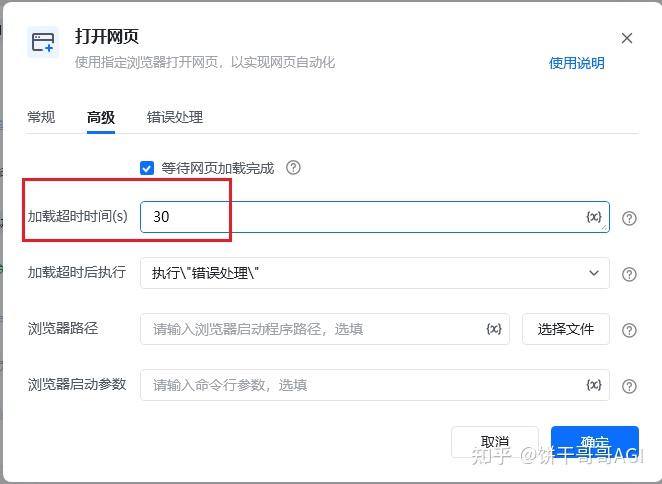This screenshot has width=662, height=484.
Task: Open the 使用说明 link
Action: pos(576,63)
